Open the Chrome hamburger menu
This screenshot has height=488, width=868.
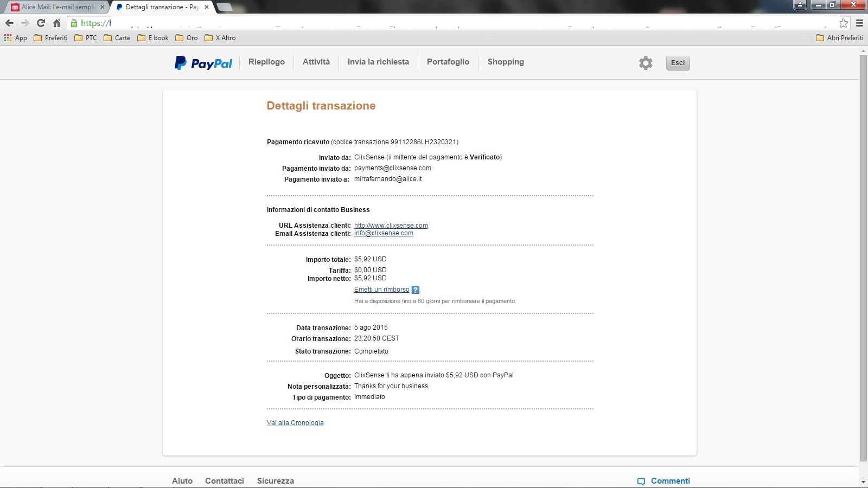tap(859, 23)
